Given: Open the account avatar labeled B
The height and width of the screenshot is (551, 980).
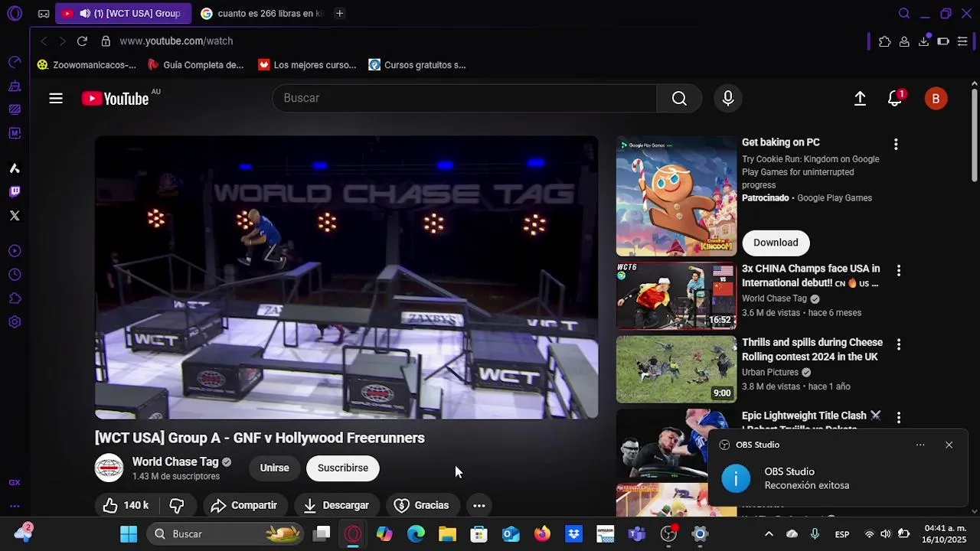Looking at the screenshot, I should click(936, 98).
